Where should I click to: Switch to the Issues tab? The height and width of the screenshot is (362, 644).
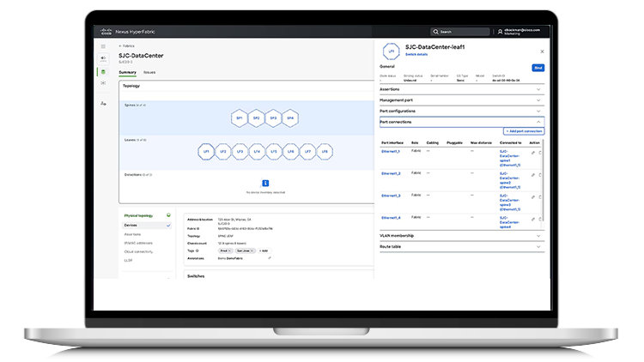[x=149, y=72]
